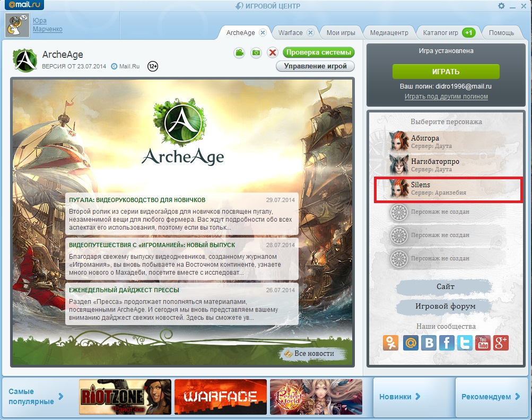Select character Абигора avatar
Screen dimensions: 532x420
tap(399, 141)
